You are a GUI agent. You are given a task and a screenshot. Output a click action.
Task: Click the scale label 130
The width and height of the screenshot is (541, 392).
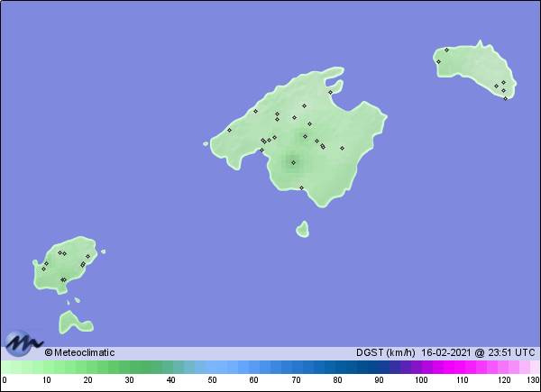[x=533, y=380]
